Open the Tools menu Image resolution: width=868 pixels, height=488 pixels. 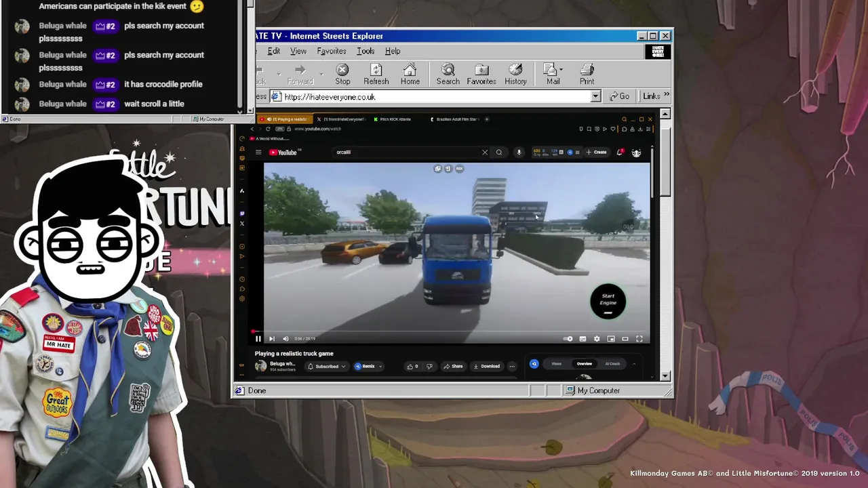click(366, 52)
